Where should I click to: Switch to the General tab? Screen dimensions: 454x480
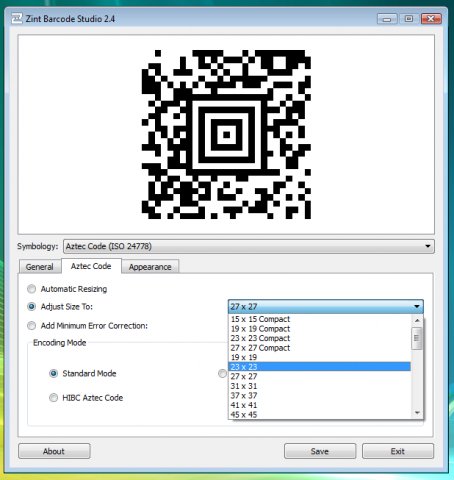40,267
